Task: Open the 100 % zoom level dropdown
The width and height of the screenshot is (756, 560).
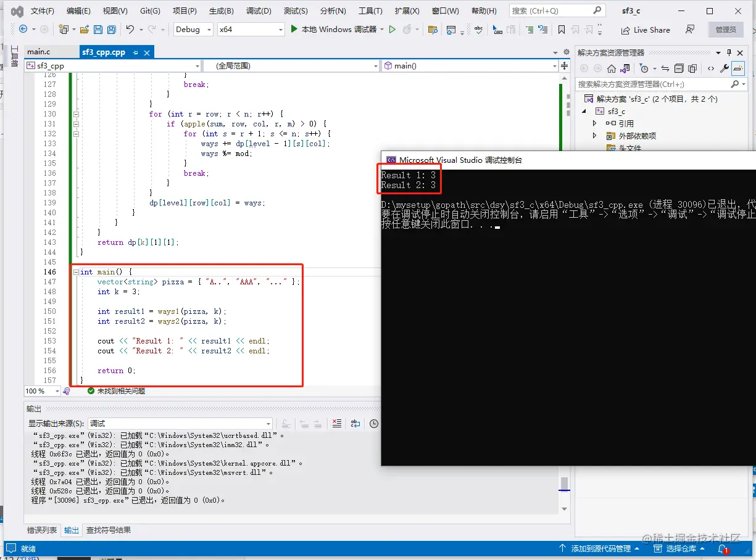Action: click(42, 391)
